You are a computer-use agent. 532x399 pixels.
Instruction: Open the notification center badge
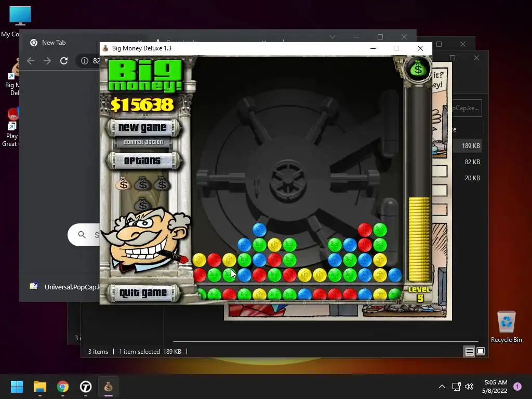[517, 387]
